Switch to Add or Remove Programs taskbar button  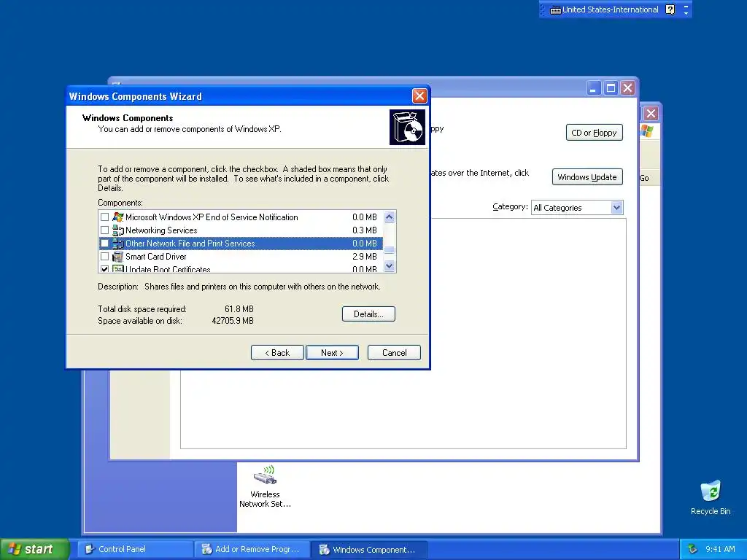[252, 549]
